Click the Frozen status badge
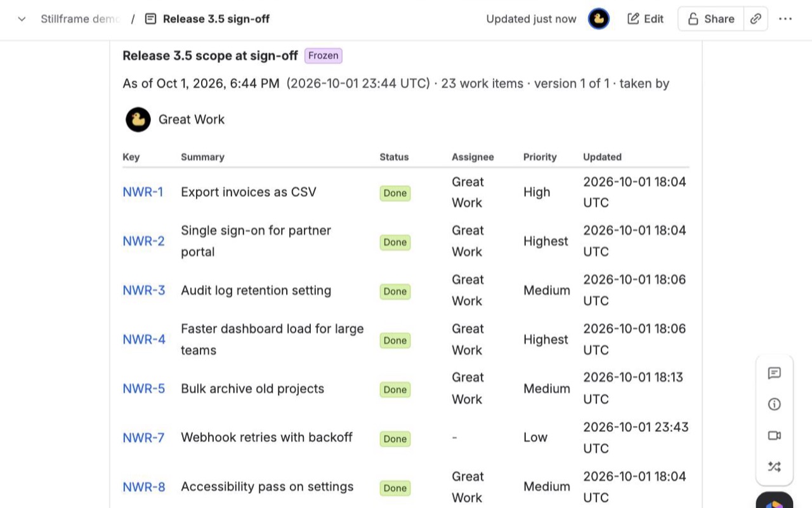 pyautogui.click(x=324, y=56)
